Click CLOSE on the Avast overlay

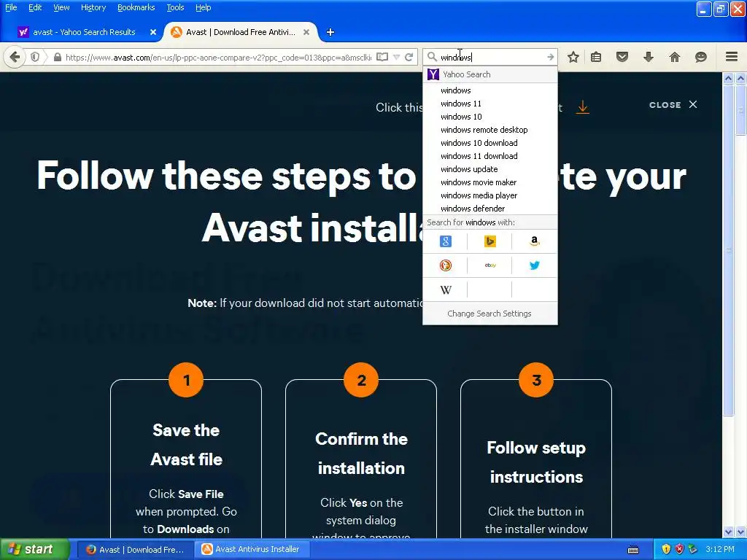673,105
